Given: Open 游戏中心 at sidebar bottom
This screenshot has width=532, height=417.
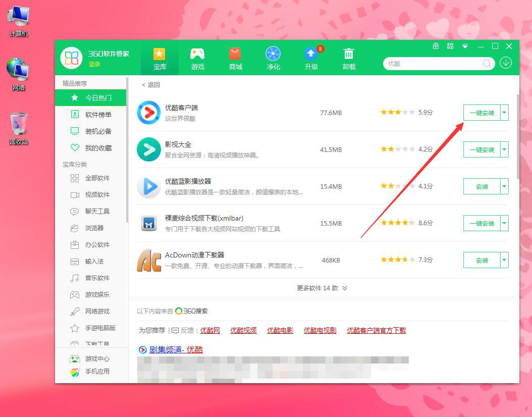Looking at the screenshot, I should 89,358.
